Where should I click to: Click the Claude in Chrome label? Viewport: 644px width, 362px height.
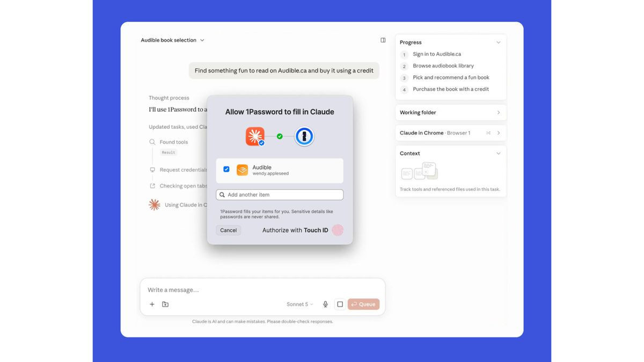coord(422,133)
